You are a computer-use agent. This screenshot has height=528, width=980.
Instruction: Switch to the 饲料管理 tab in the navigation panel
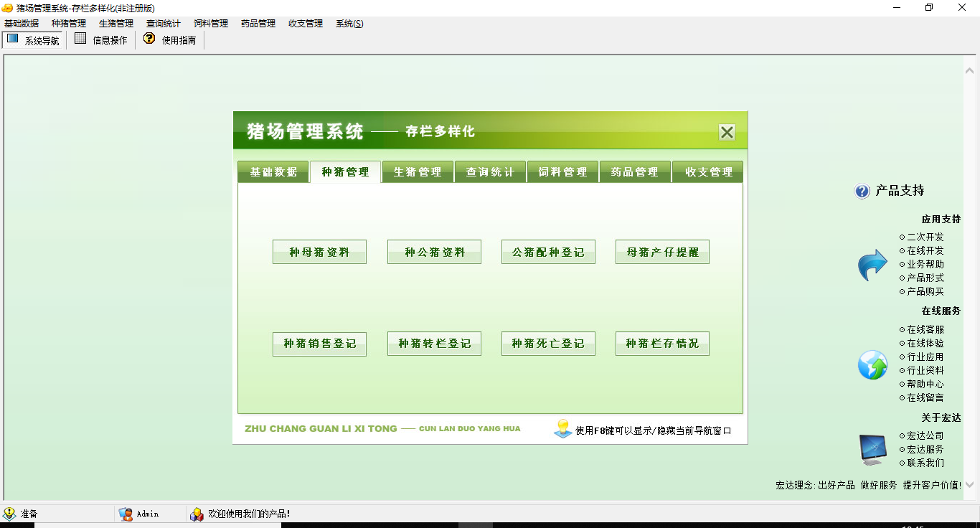tap(563, 172)
